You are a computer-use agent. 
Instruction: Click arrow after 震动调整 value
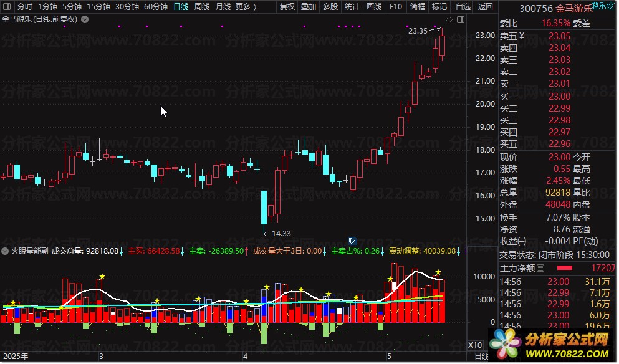pyautogui.click(x=458, y=251)
